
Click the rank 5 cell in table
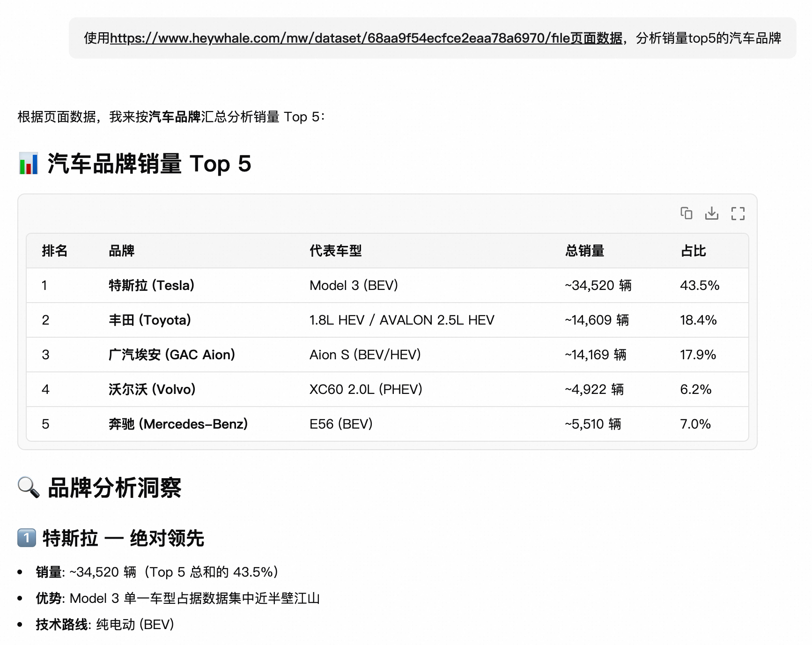click(x=45, y=424)
